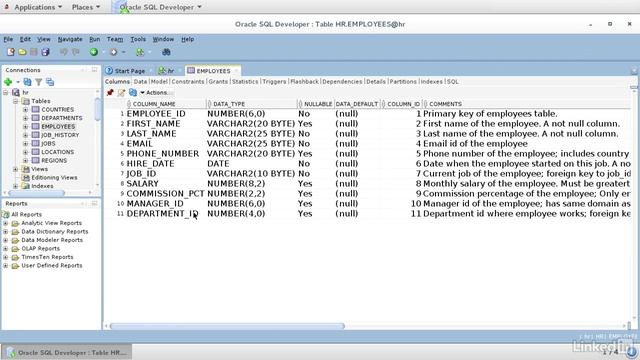Viewport: 640px width, 360px height.
Task: Click the New file toolbar icon
Action: (11, 52)
